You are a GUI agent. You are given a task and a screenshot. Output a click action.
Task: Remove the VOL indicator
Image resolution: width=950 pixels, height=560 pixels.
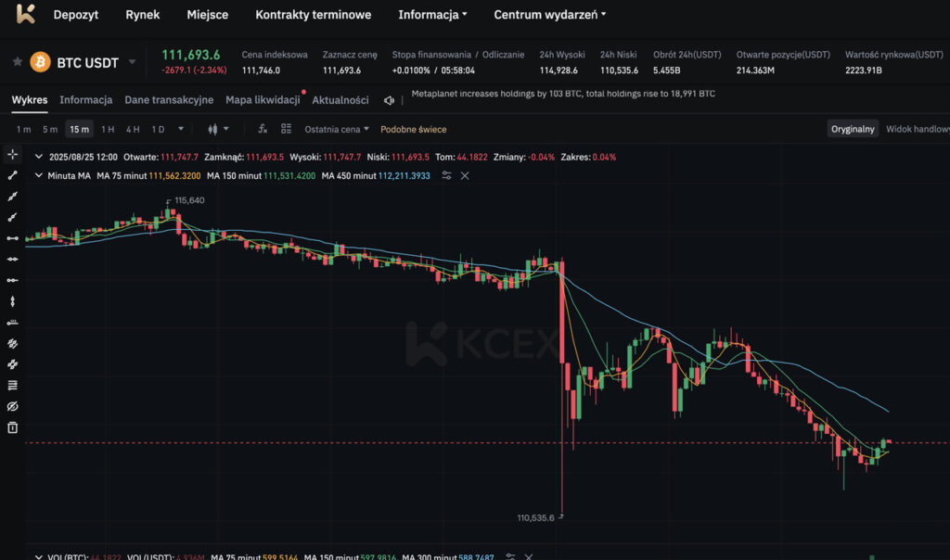(529, 556)
